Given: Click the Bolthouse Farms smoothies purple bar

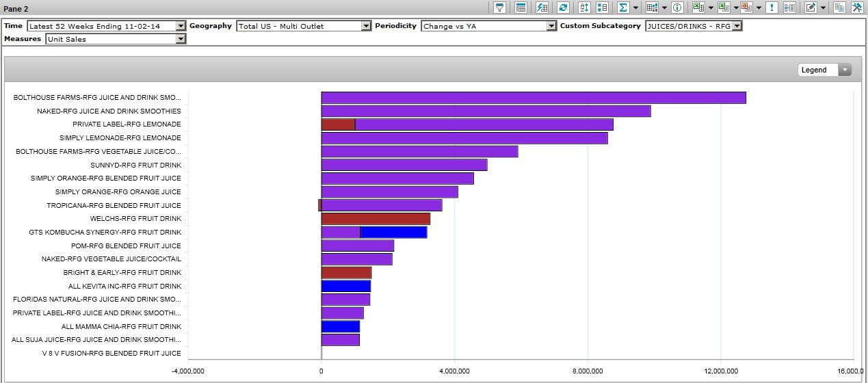Looking at the screenshot, I should [534, 98].
